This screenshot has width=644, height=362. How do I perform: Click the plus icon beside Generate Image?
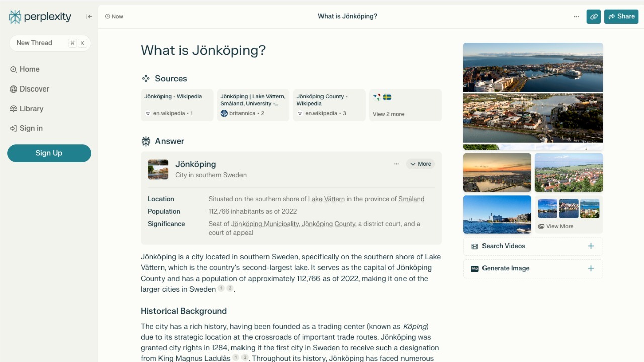(x=591, y=268)
